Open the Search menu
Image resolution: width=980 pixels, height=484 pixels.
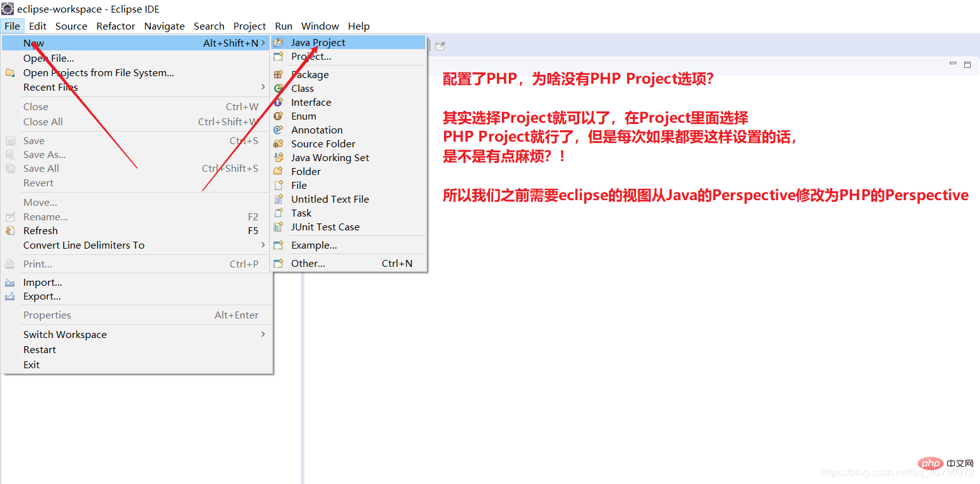pyautogui.click(x=209, y=26)
